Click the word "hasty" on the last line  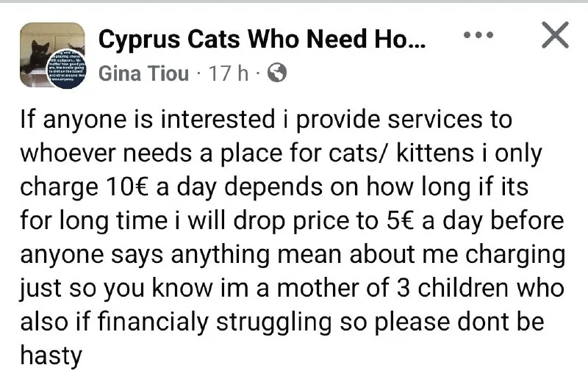point(49,356)
